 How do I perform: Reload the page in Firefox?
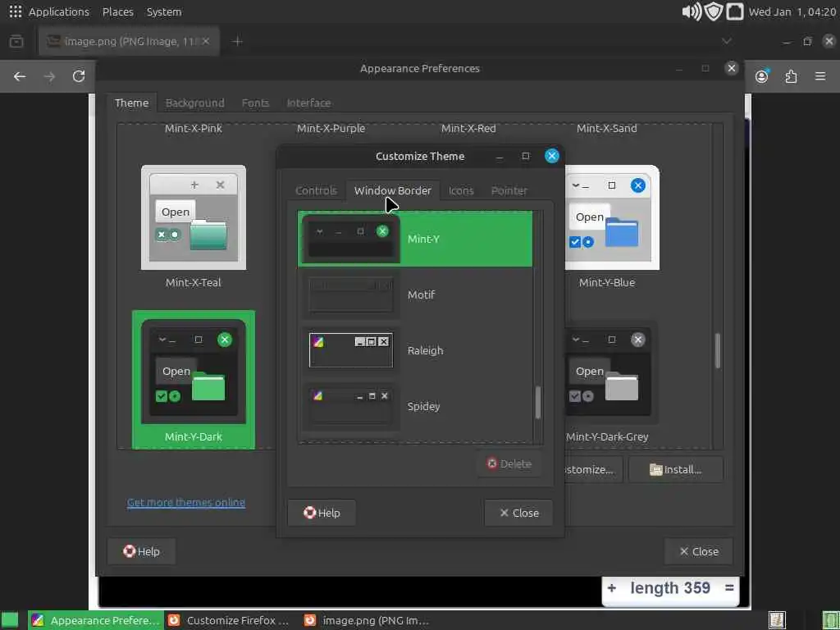[x=79, y=76]
